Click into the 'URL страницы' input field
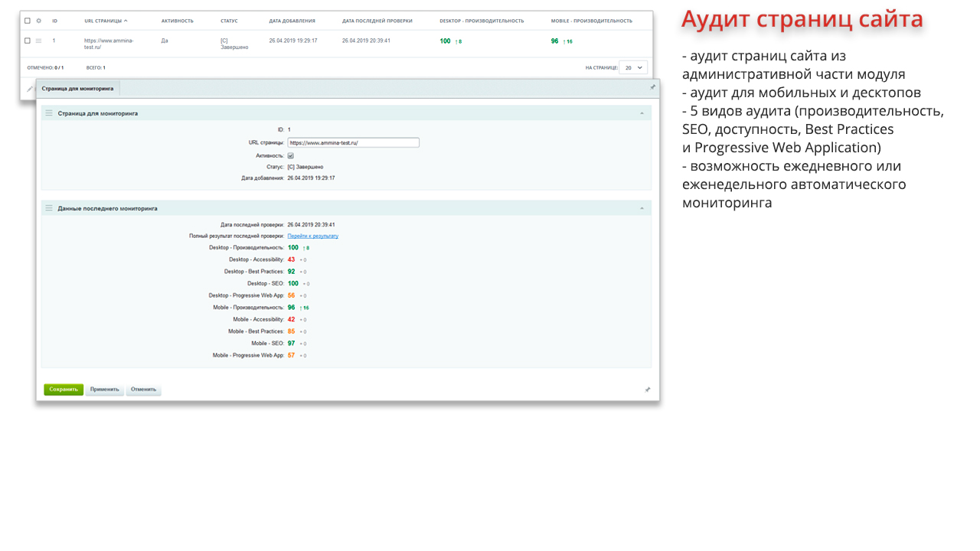Viewport: 980px width, 551px height. point(353,142)
